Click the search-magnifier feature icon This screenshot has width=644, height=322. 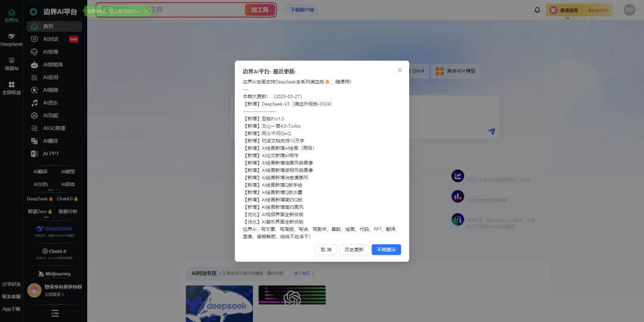point(458,220)
